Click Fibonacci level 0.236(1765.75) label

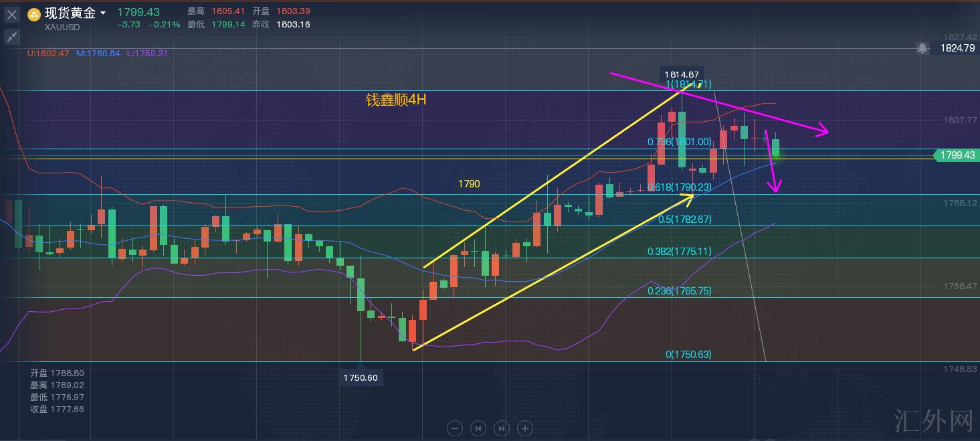pyautogui.click(x=679, y=291)
